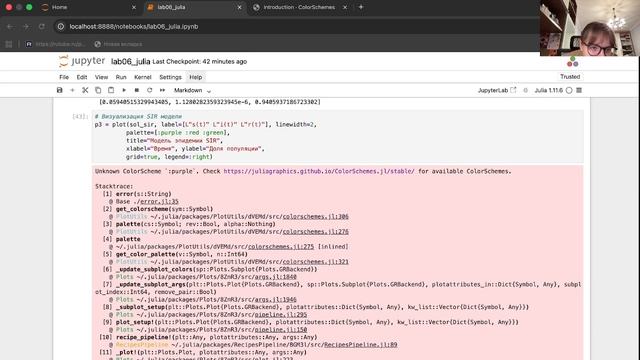Open the ColorSchemes.jl documentation link
The height and width of the screenshot is (360, 640).
(x=319, y=171)
